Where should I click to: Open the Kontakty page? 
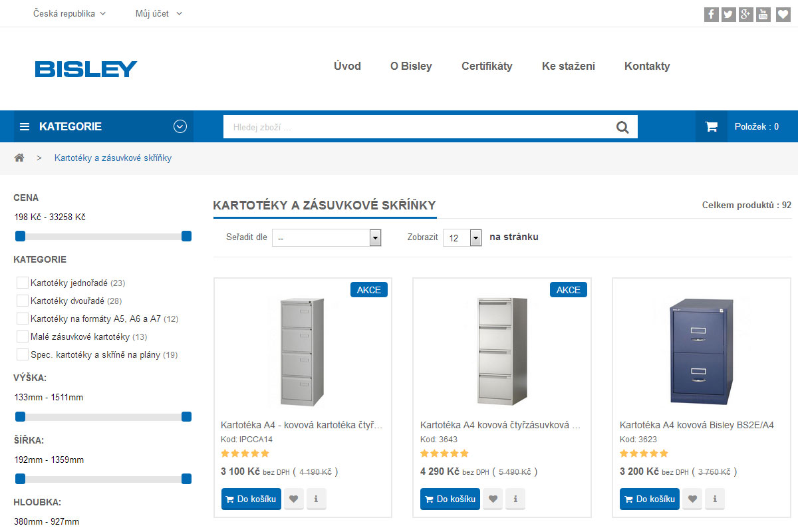tap(647, 66)
